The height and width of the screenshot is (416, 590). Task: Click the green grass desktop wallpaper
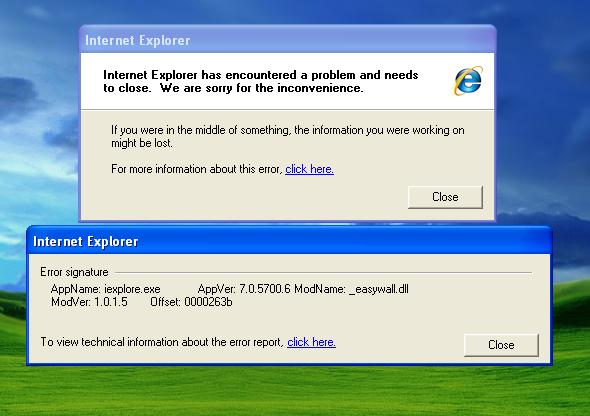(x=295, y=391)
